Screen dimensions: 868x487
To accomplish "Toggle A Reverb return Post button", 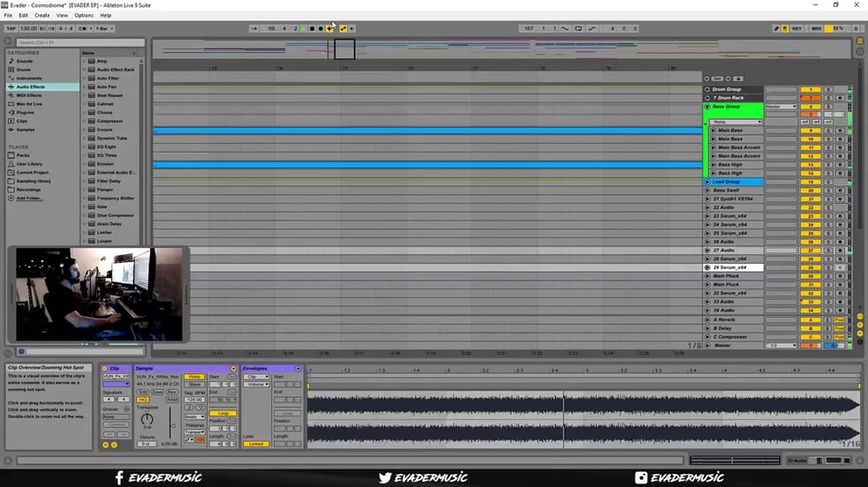I will pyautogui.click(x=839, y=319).
